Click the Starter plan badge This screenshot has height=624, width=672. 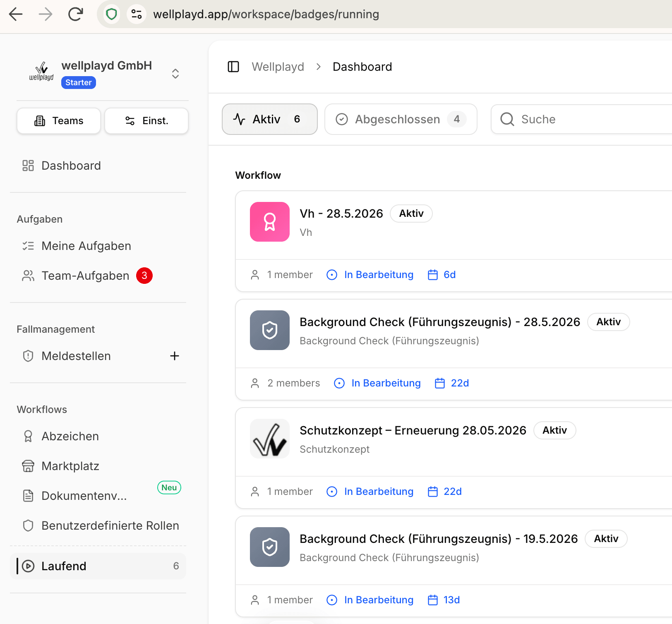[79, 82]
